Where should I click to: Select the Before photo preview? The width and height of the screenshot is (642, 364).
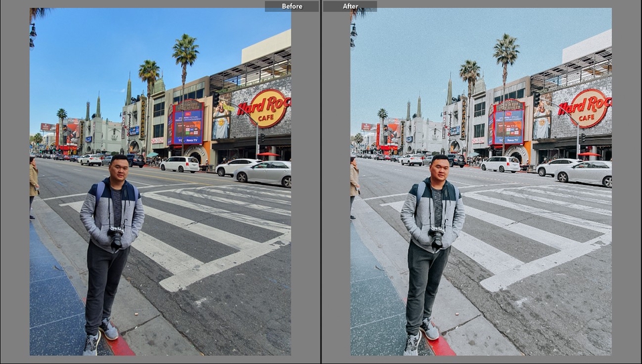pos(160,182)
